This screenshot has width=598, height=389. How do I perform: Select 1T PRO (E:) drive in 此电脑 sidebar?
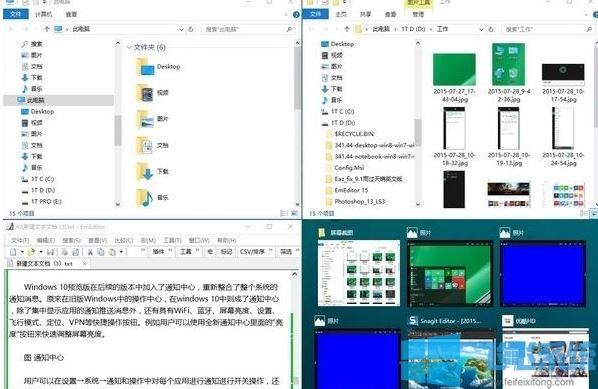coord(41,201)
